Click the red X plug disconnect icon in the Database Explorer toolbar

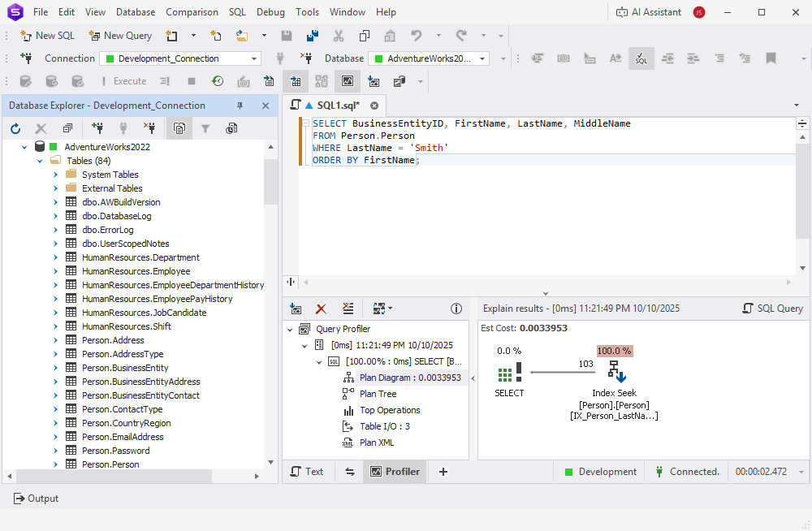149,128
